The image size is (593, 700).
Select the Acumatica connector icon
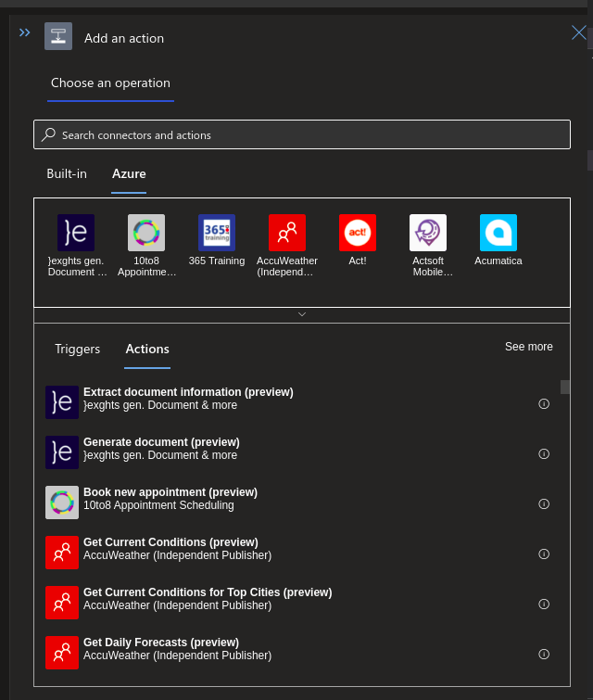(498, 233)
